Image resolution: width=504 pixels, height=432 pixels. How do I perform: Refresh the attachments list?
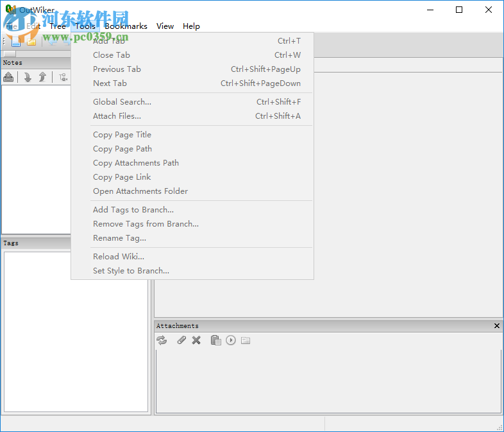(162, 340)
